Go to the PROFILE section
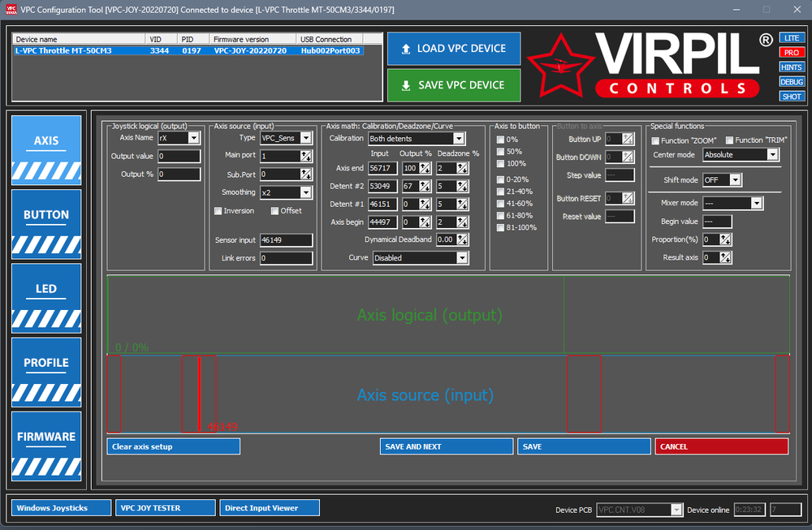The image size is (812, 530). [x=46, y=373]
